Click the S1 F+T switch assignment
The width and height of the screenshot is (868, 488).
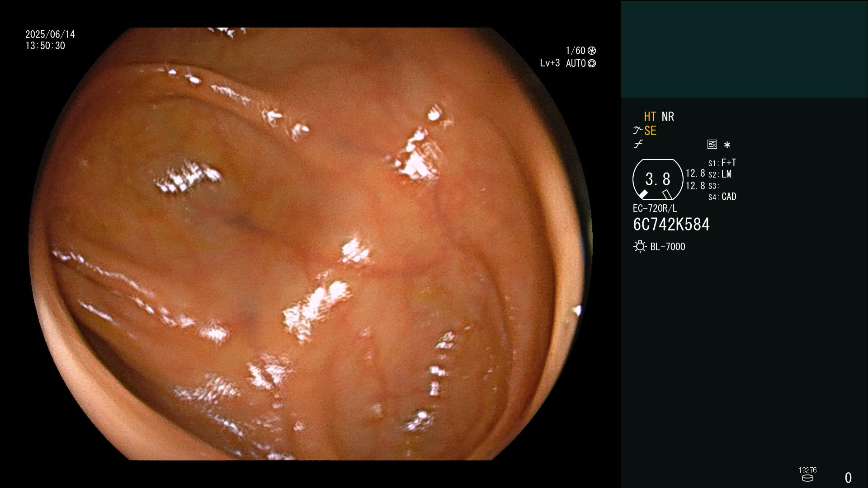[x=722, y=163]
